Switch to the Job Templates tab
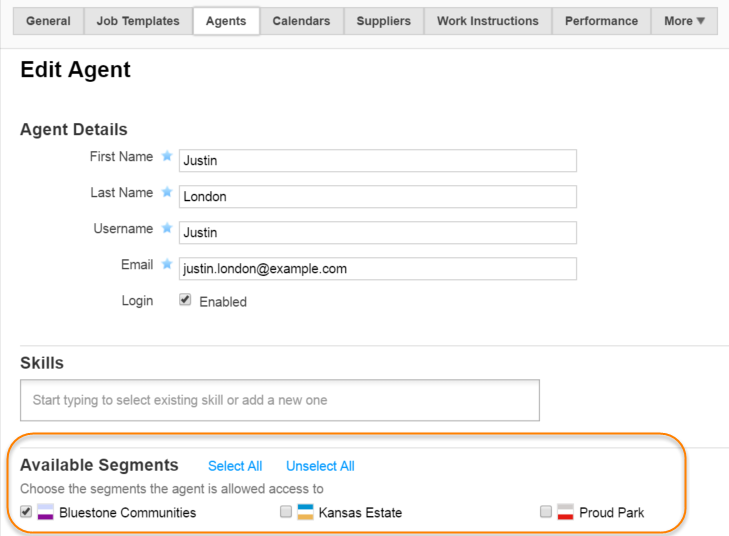The width and height of the screenshot is (729, 536). (x=138, y=21)
